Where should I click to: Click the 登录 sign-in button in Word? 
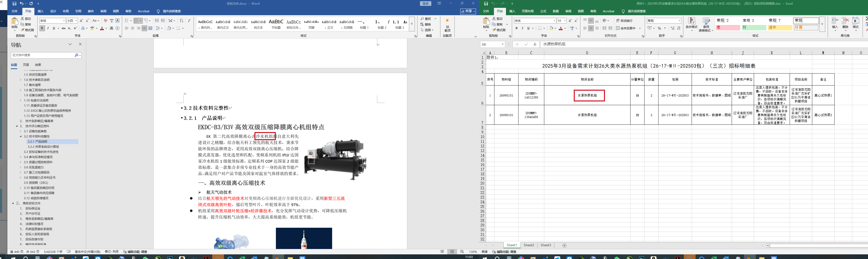[x=426, y=4]
